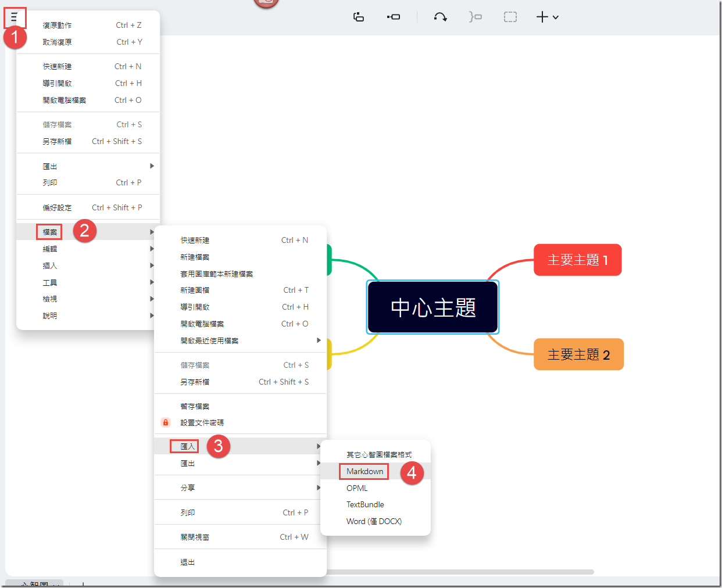Click 導引開啟 in the 檔案 submenu
This screenshot has width=722, height=588.
click(240, 307)
